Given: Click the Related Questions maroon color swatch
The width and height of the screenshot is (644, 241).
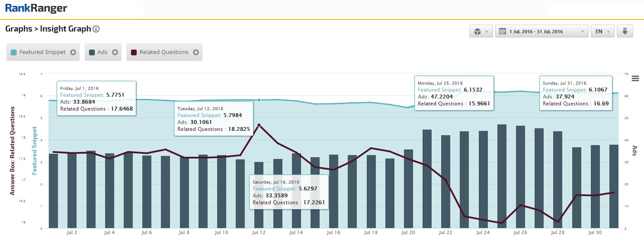Looking at the screenshot, I should [x=134, y=52].
